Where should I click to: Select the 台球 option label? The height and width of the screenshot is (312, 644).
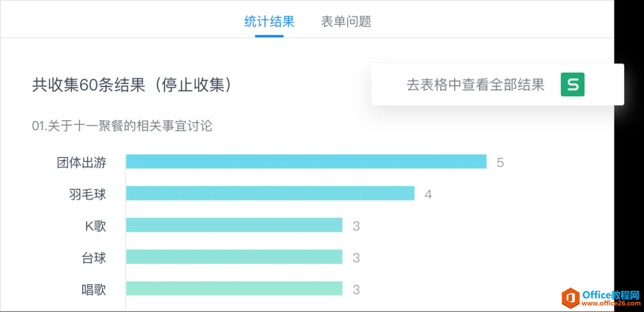(x=93, y=258)
